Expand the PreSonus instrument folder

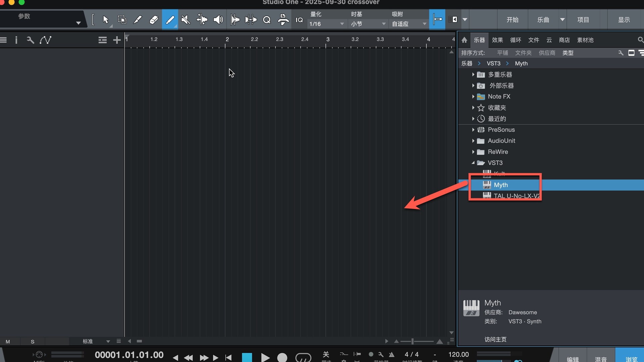(473, 130)
